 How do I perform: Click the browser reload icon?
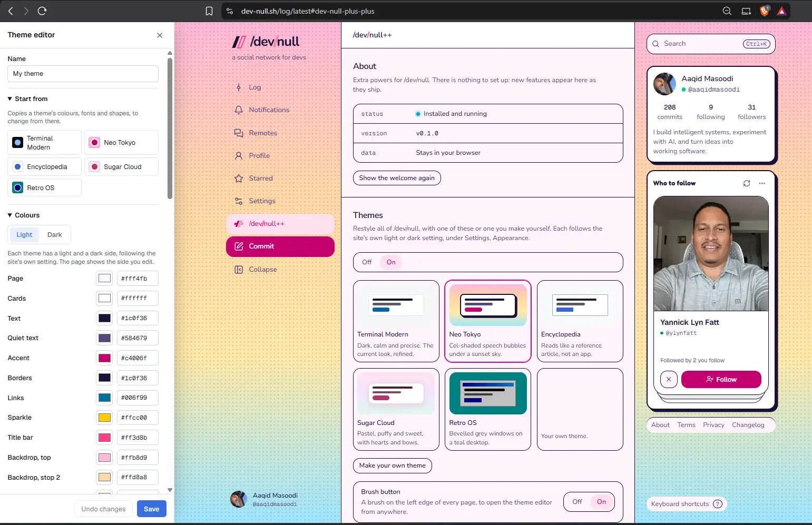click(42, 11)
